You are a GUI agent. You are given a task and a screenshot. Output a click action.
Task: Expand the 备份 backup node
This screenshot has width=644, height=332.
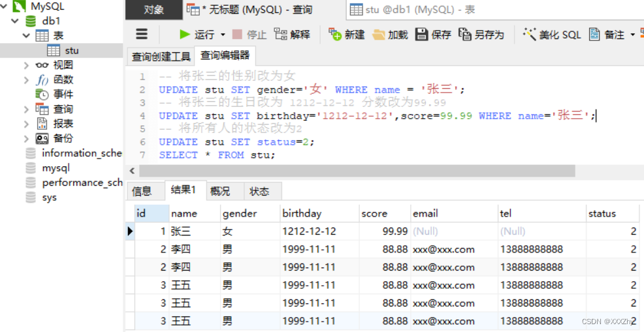pos(26,138)
